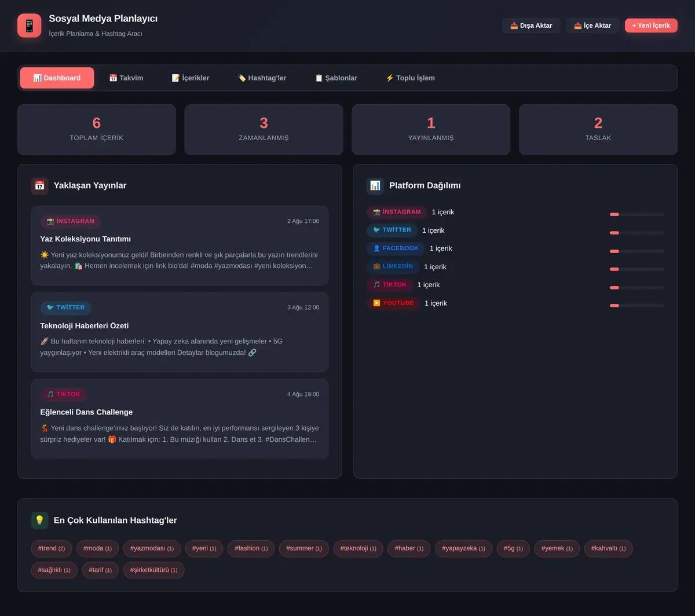Click the Instagram badge in Yaz Koleksiyonu card

coord(71,221)
